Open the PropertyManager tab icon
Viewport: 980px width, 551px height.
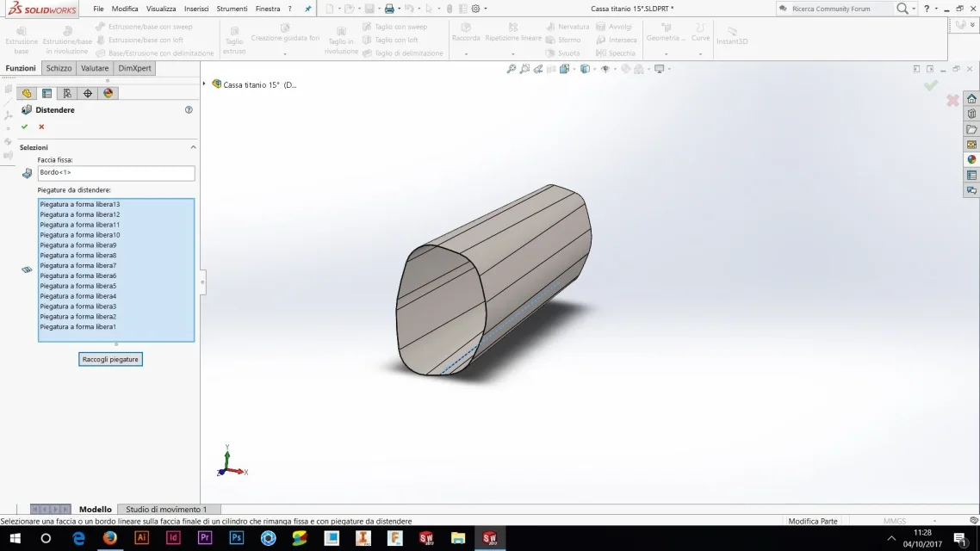pyautogui.click(x=47, y=93)
